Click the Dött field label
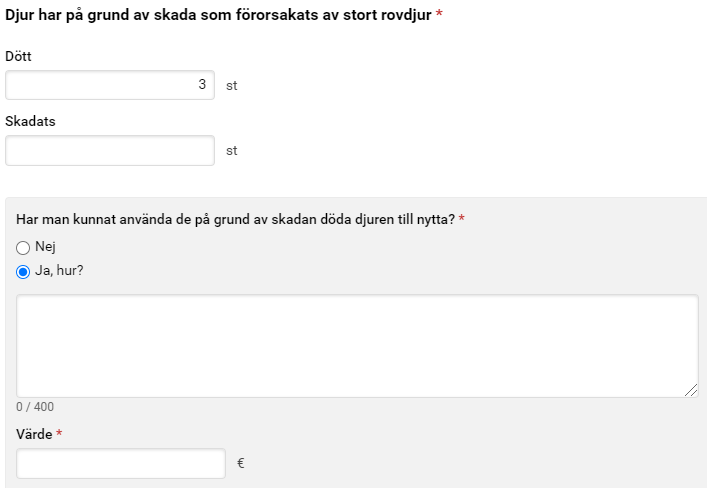This screenshot has width=707, height=488. click(x=19, y=57)
